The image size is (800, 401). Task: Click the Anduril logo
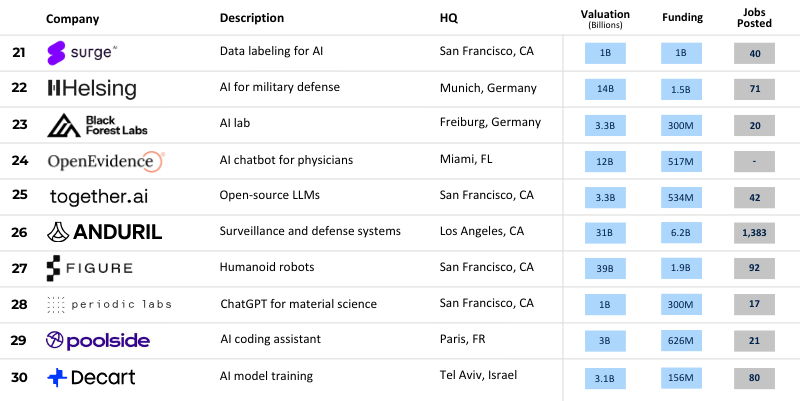pyautogui.click(x=104, y=232)
